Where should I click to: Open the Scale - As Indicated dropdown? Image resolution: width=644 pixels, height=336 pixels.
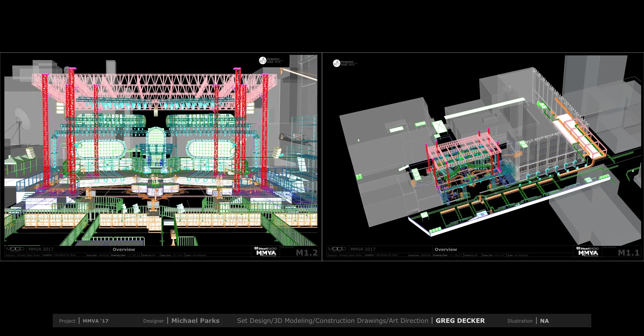point(196,255)
